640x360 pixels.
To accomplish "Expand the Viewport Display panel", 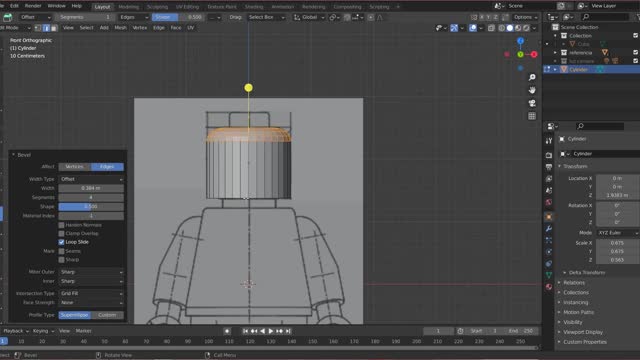I will tap(582, 332).
